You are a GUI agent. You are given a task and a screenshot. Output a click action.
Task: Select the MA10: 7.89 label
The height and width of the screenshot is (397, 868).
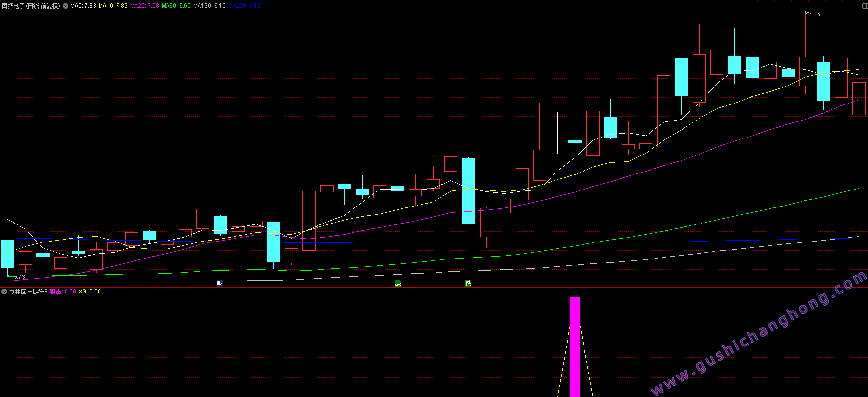(x=113, y=6)
